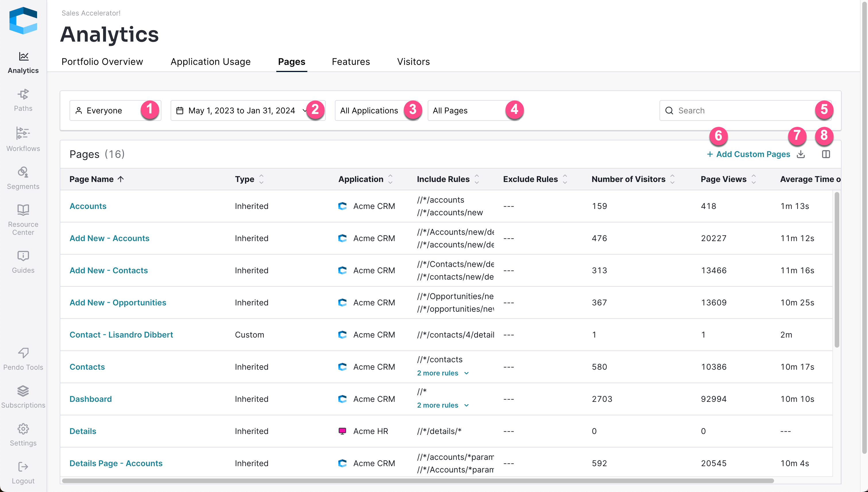Click the '//*/details/*' include rule
Image resolution: width=868 pixels, height=492 pixels.
(x=439, y=431)
